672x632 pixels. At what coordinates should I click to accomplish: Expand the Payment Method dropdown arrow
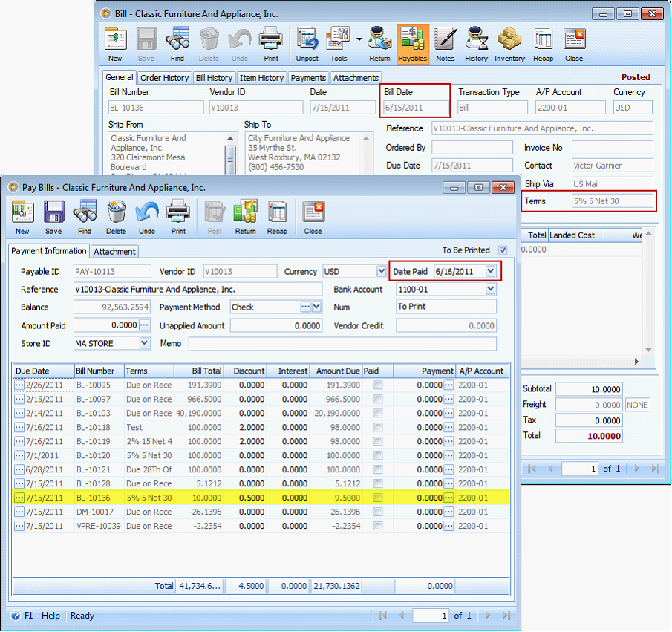click(316, 307)
